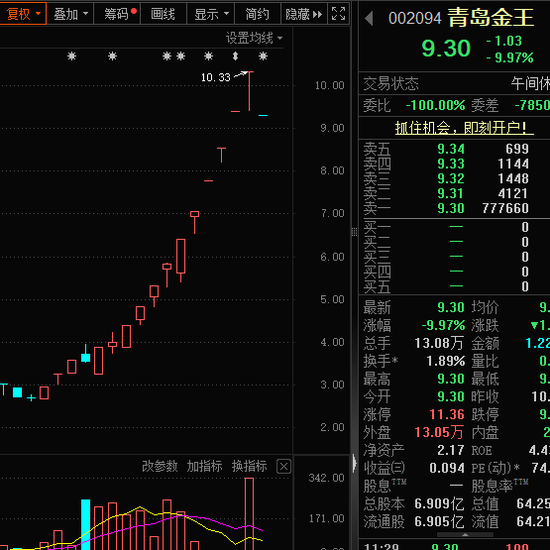The width and height of the screenshot is (550, 550).
Task: Open the 叠加 overlay dropdown
Action: pos(70,14)
